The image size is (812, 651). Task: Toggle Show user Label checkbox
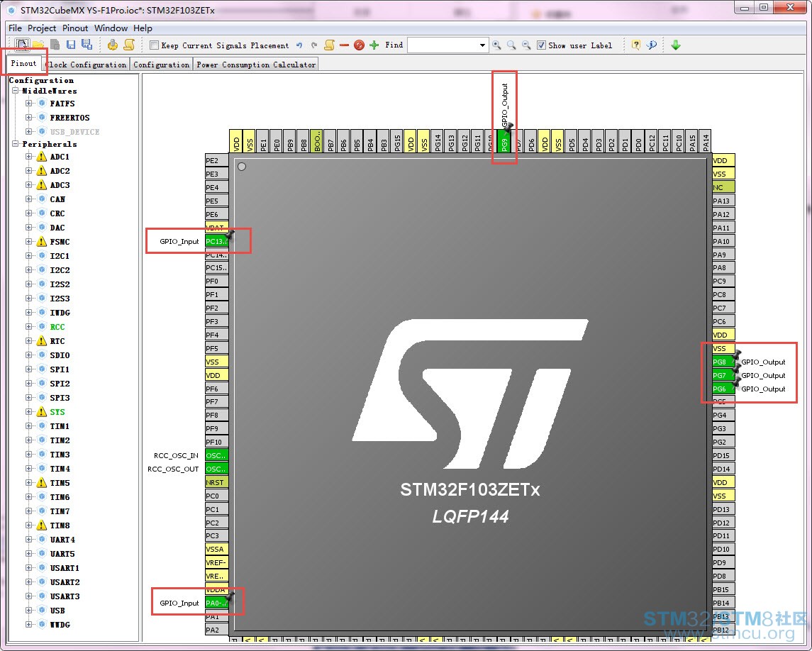[541, 45]
